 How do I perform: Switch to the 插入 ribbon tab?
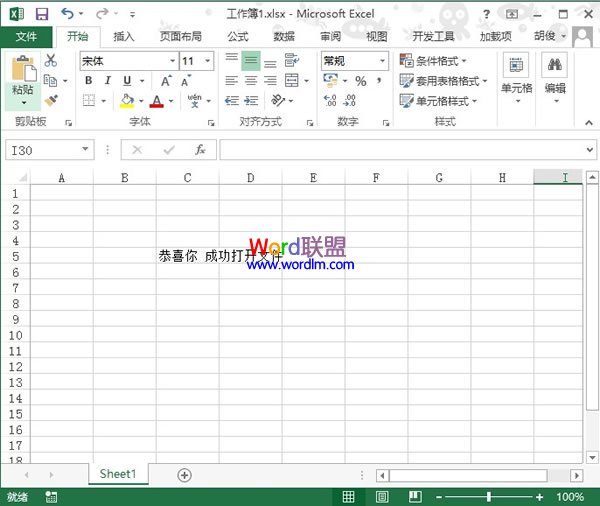coord(124,37)
